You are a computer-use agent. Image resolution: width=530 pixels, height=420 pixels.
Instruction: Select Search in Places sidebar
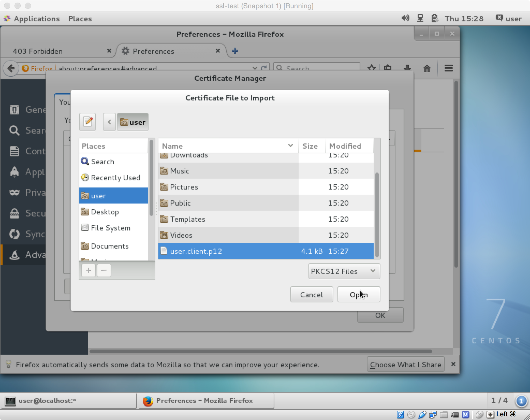point(114,162)
